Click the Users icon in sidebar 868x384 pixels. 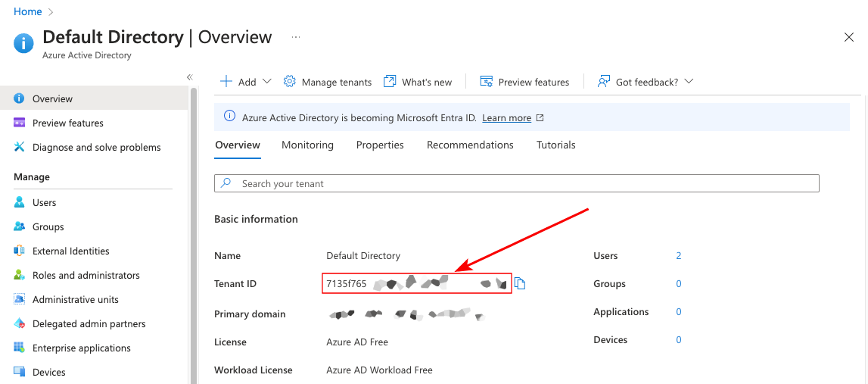(19, 203)
